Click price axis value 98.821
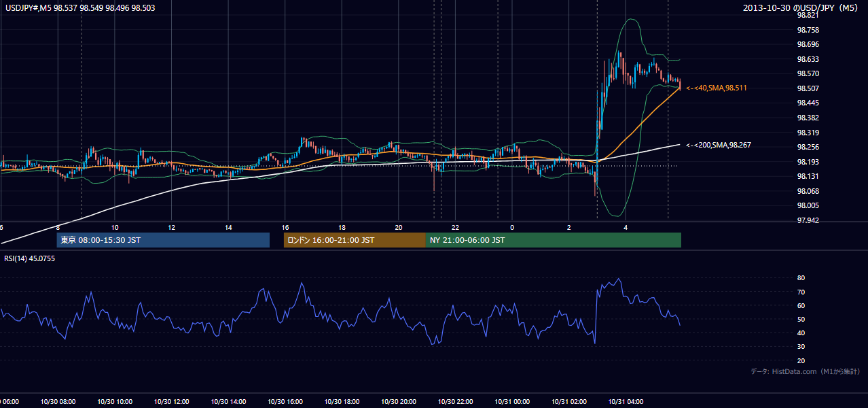Screen dimensions: 868x408 click(808, 15)
